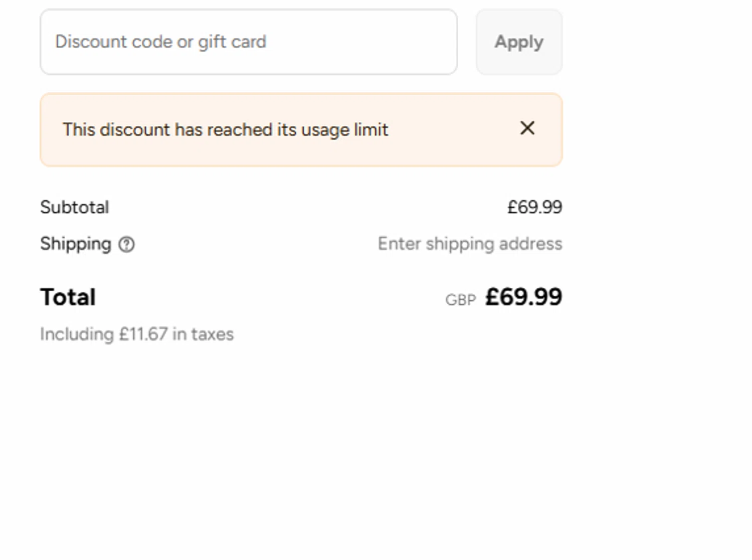The width and height of the screenshot is (752, 560).
Task: Click the bold Total amount £69.99
Action: point(523,297)
